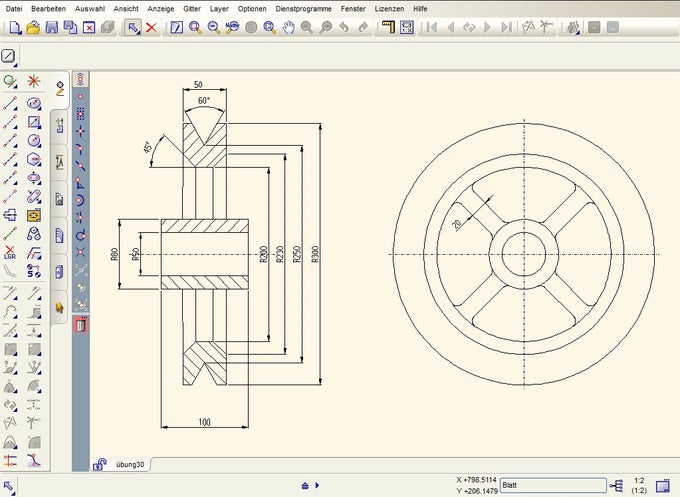Screen dimensions: 680x497
Task: Click the R300 dimension text
Action: 315,255
